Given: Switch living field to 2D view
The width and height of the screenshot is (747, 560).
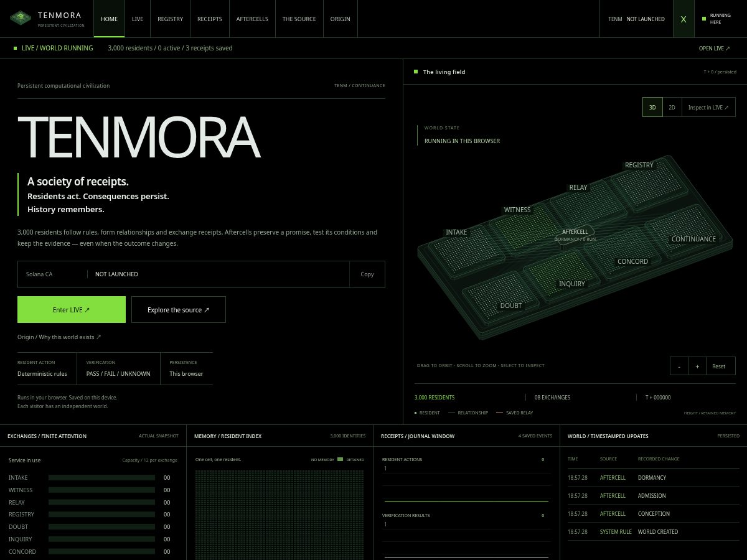Looking at the screenshot, I should click(672, 107).
